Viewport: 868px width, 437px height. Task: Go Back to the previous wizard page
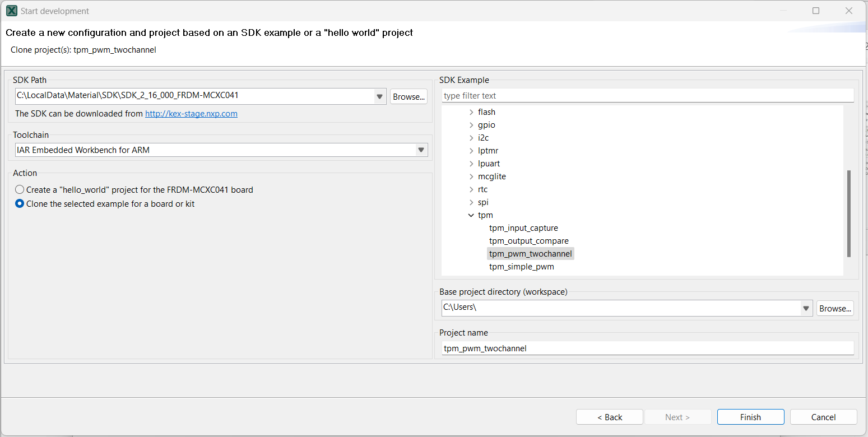tap(610, 417)
